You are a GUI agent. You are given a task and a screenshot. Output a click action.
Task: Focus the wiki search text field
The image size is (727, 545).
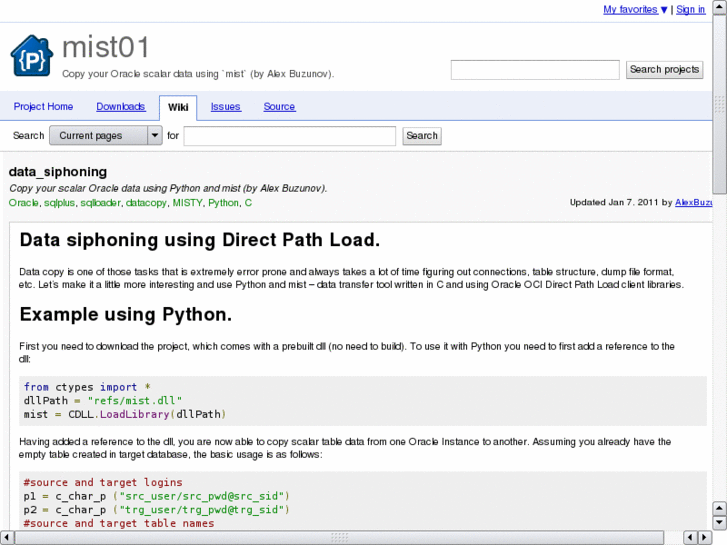pos(289,136)
